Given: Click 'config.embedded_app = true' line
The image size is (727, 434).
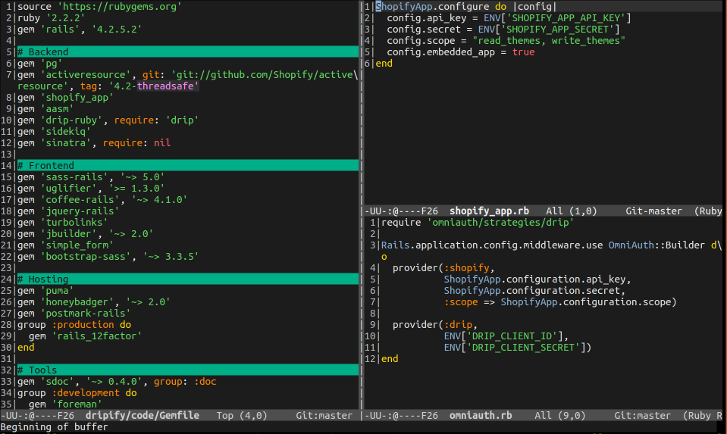Looking at the screenshot, I should tap(460, 52).
